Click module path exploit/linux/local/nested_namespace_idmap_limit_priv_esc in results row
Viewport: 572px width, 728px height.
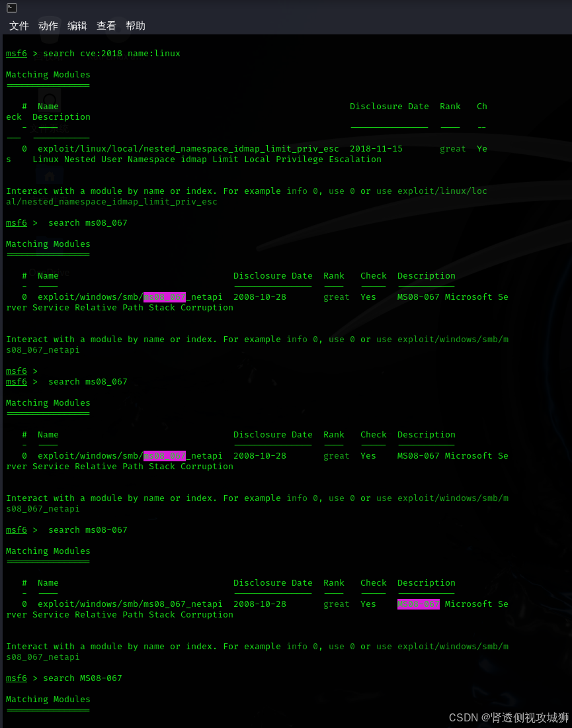tap(188, 148)
